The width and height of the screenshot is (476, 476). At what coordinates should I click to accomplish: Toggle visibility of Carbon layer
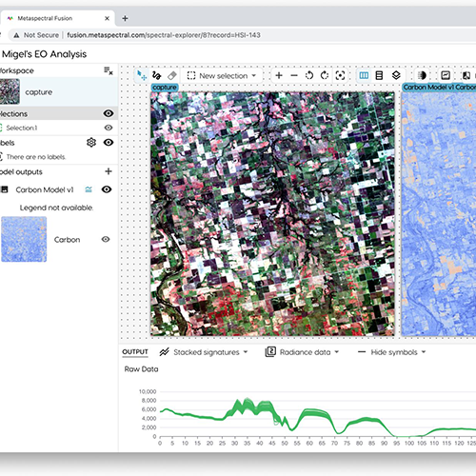point(106,239)
